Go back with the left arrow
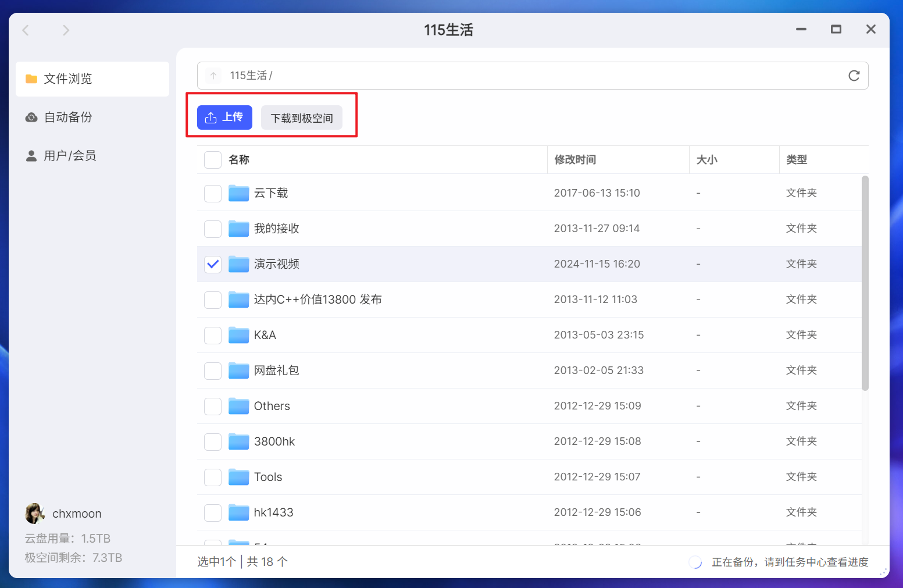This screenshot has height=588, width=903. pyautogui.click(x=26, y=30)
